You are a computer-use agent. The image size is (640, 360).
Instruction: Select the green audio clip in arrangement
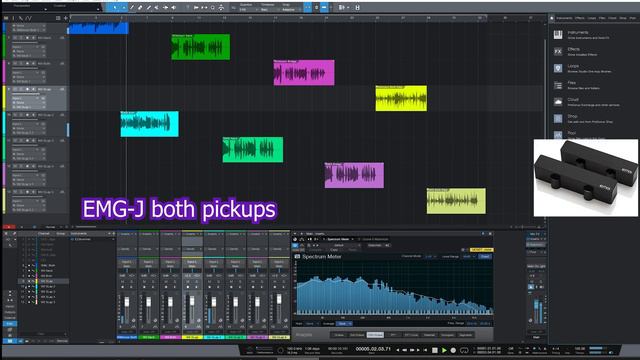click(200, 47)
